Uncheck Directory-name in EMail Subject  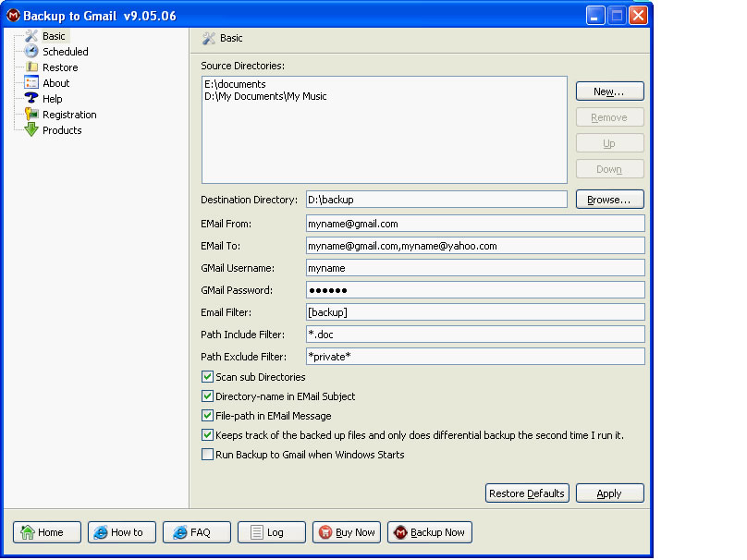pos(207,396)
